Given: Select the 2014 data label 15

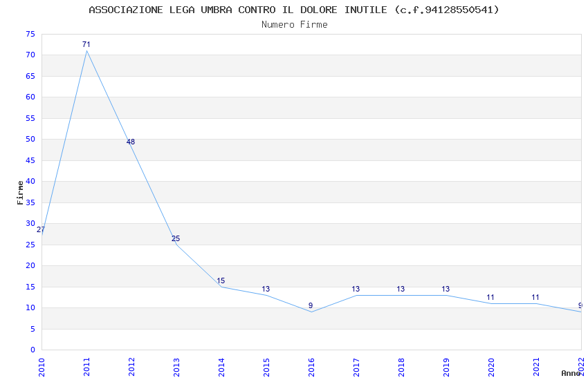Looking at the screenshot, I should (221, 281).
